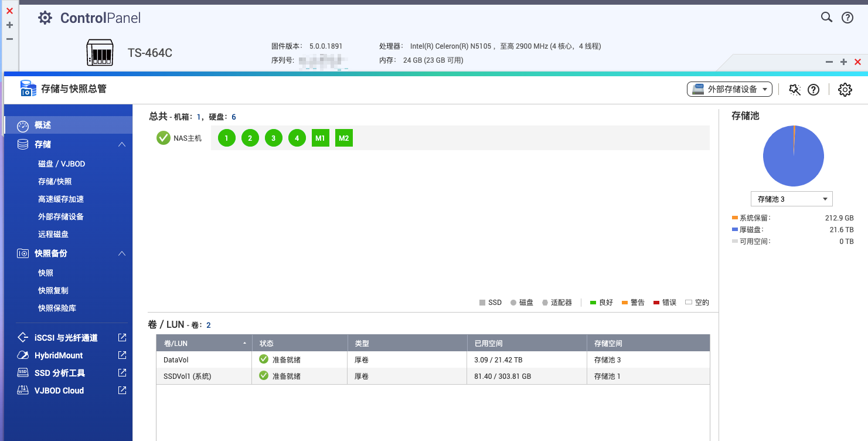Open sidebar 外部存储设备 page

[x=61, y=216]
